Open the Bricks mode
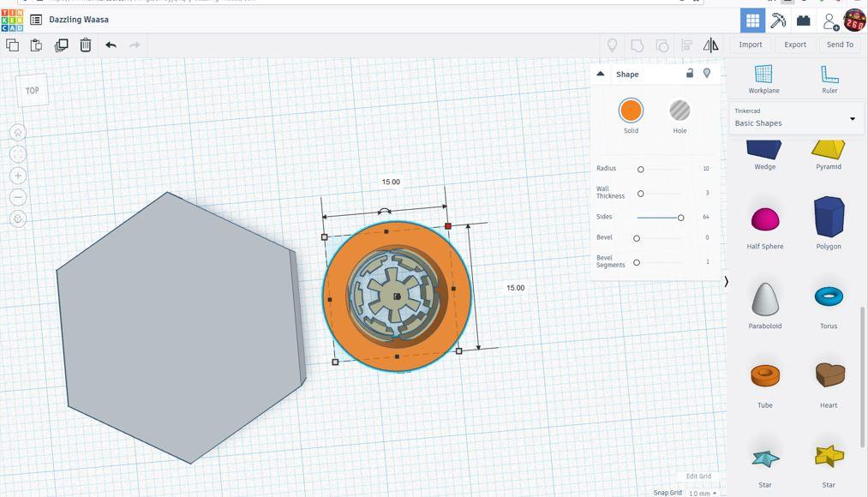868x497 pixels. tap(803, 21)
